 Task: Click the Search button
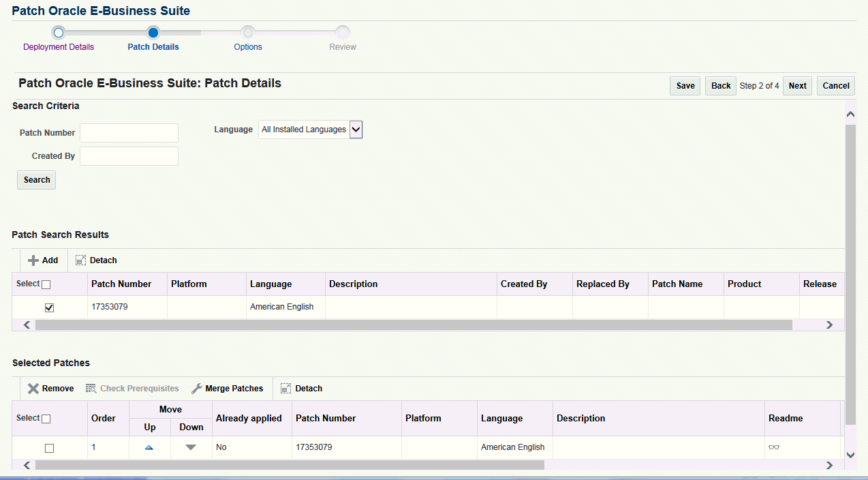pos(37,180)
